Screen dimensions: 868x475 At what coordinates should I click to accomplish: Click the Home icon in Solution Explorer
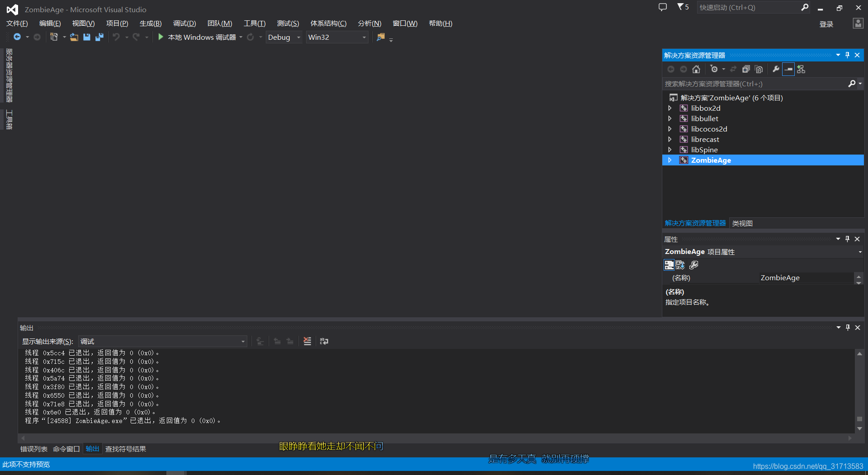tap(696, 69)
